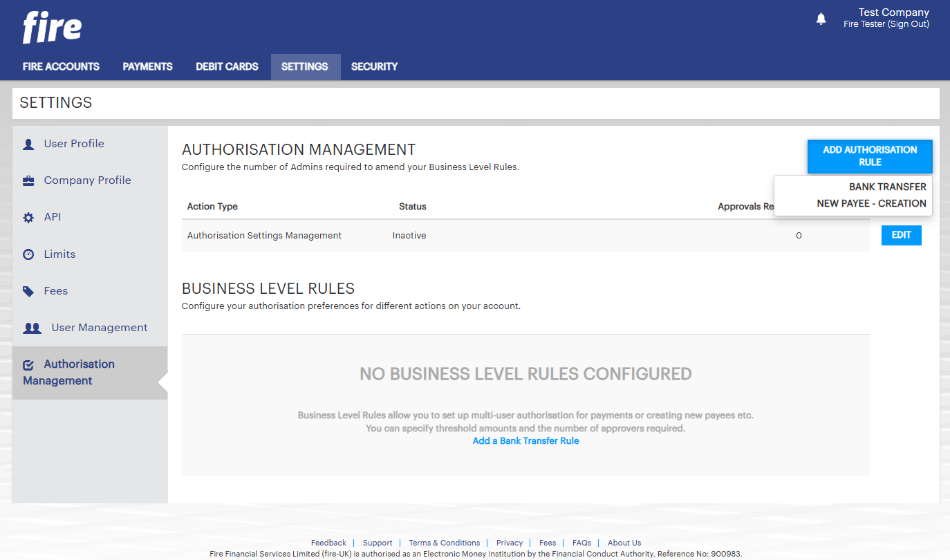Click the notification bell icon

coord(821,19)
